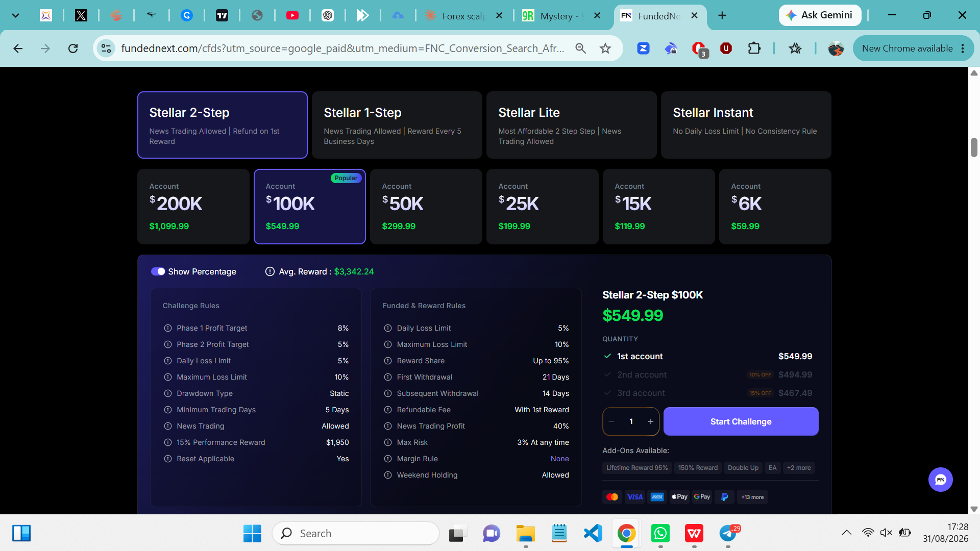The width and height of the screenshot is (980, 551).
Task: Open the tab search dropdown arrow
Action: click(15, 16)
